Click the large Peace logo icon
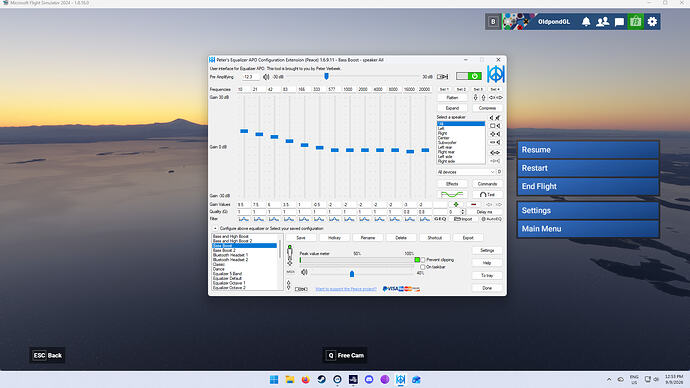This screenshot has width=690, height=388. tap(495, 74)
